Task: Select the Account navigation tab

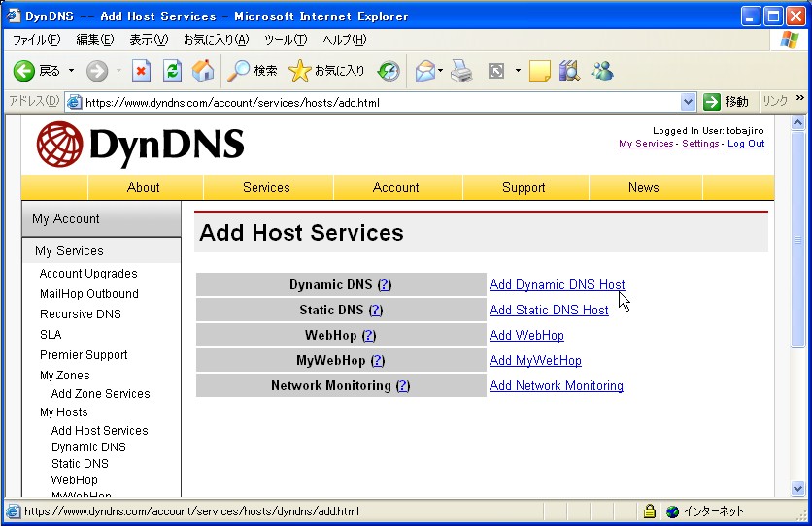Action: click(x=396, y=187)
